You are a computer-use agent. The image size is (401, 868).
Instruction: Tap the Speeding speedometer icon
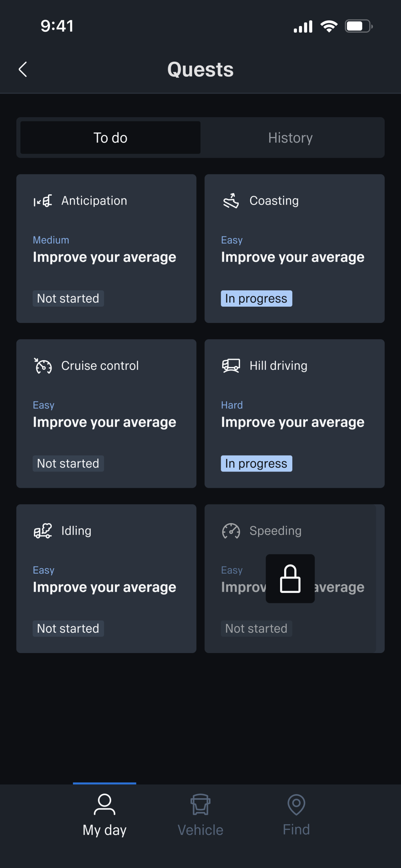click(231, 531)
